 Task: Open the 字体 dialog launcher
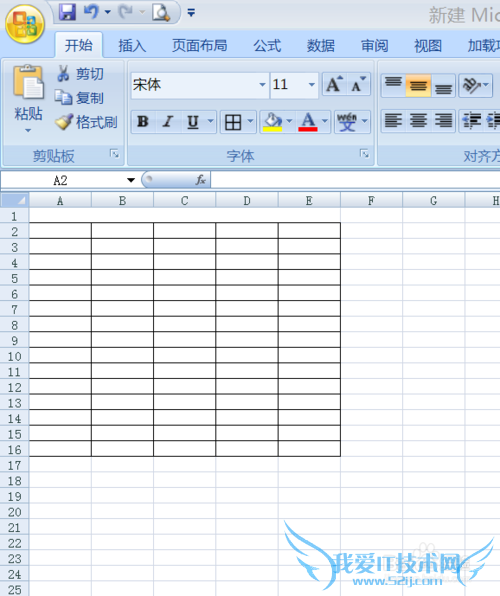pos(364,154)
